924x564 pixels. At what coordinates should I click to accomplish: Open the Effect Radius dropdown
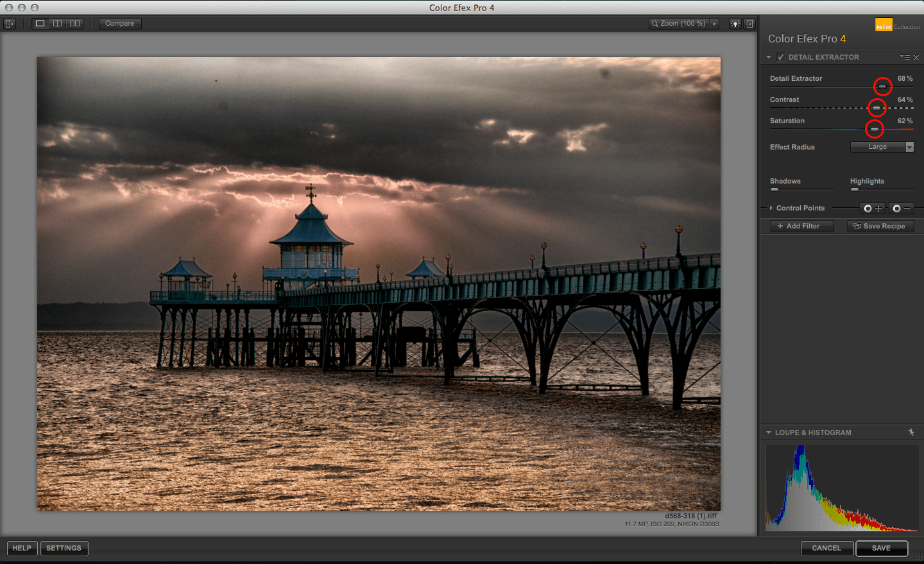click(882, 147)
